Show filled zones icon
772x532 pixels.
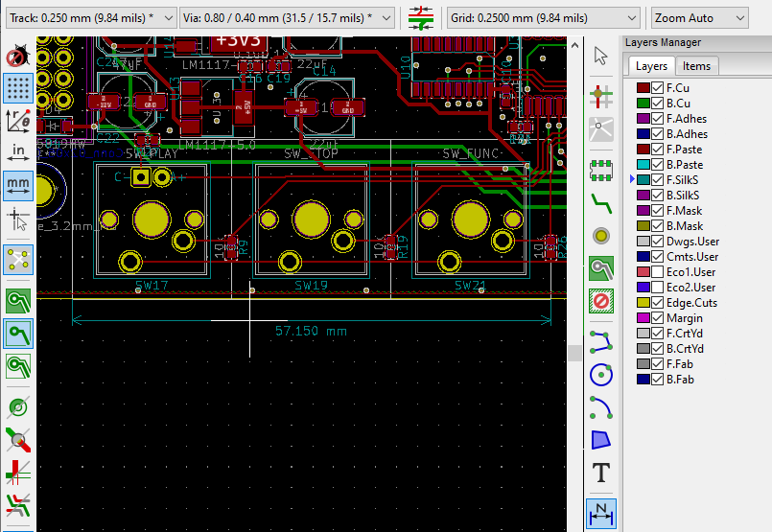(x=18, y=300)
